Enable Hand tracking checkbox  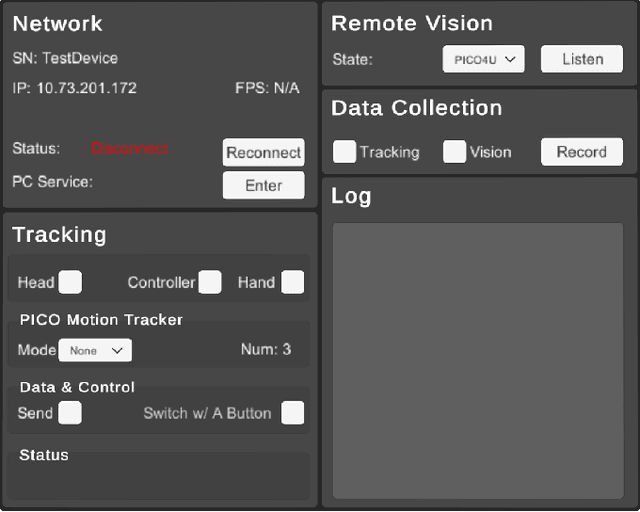292,282
